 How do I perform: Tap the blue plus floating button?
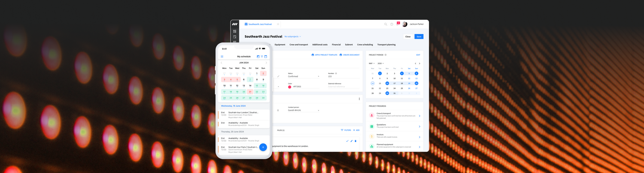coord(263,147)
